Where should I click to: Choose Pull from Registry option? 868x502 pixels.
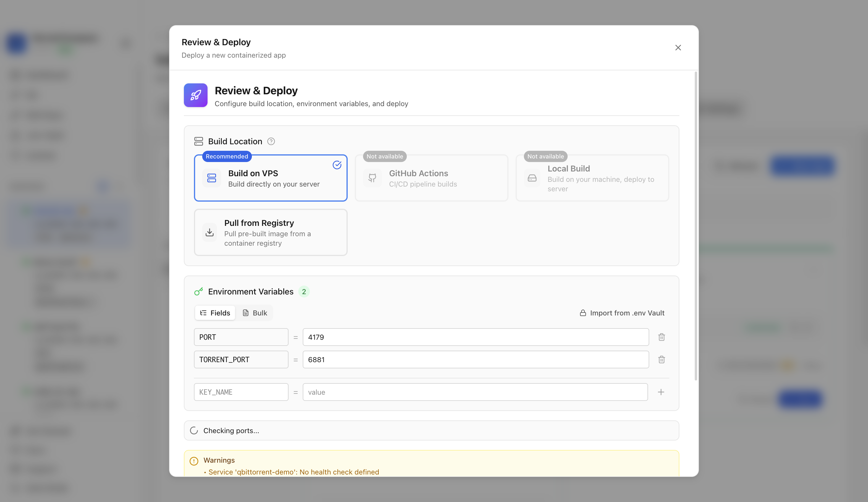[x=271, y=233]
